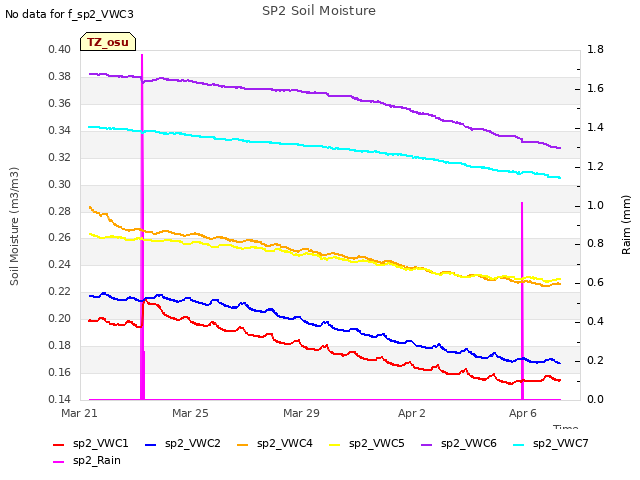Click the magenta sp2_Rain legend line marker
This screenshot has height=480, width=640.
pyautogui.click(x=59, y=462)
